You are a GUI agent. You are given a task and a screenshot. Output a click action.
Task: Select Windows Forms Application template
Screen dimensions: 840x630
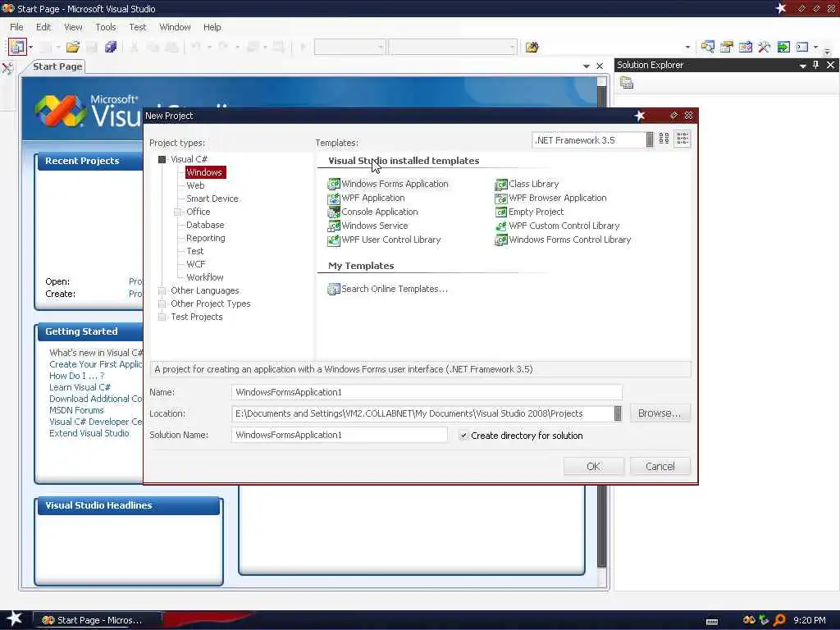tap(388, 184)
